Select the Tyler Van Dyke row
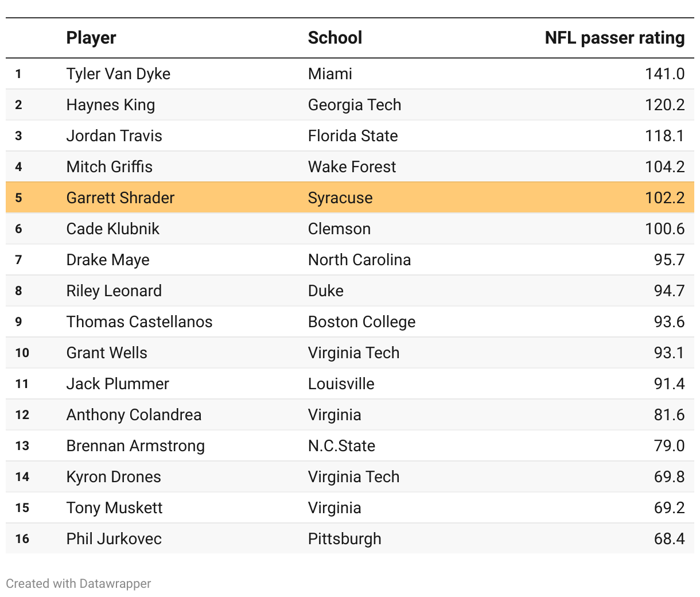Screen dimensions: 700x597 pyautogui.click(x=118, y=74)
